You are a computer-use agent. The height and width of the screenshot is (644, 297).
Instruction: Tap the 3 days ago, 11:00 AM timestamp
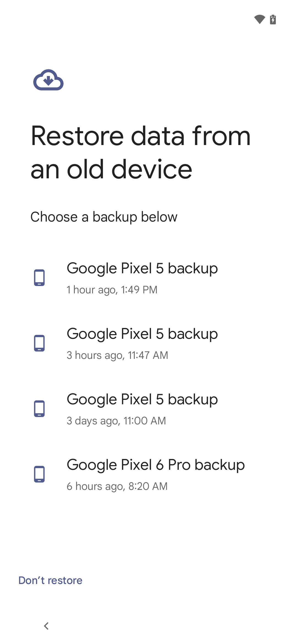coord(116,421)
